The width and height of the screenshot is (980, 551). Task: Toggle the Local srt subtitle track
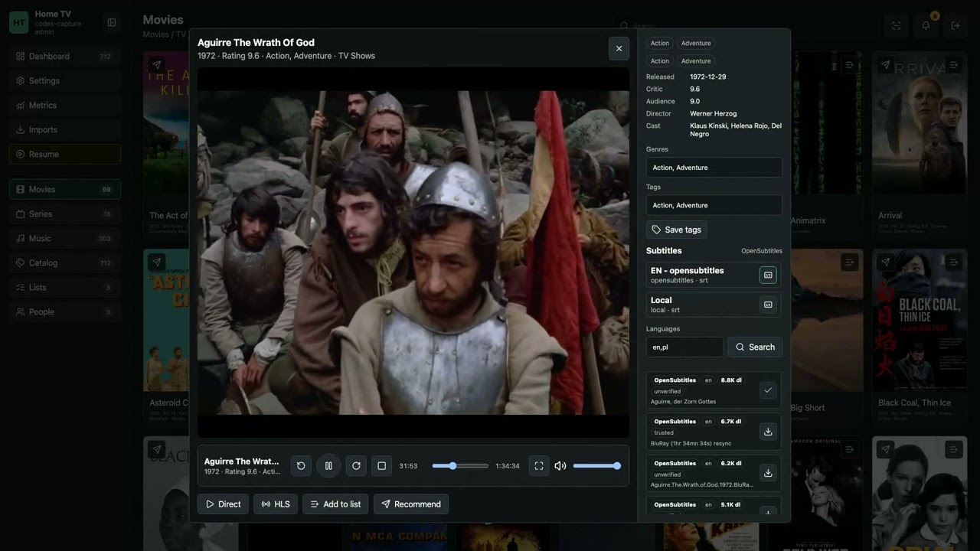click(768, 305)
